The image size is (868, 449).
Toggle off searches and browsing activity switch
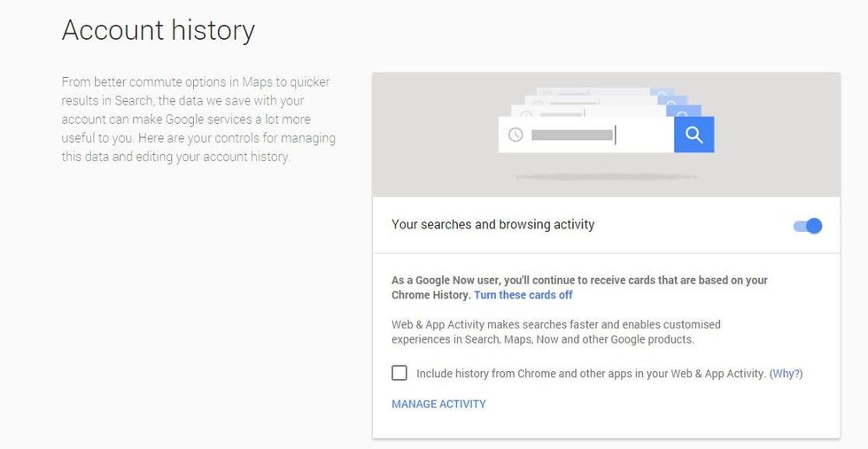[808, 225]
